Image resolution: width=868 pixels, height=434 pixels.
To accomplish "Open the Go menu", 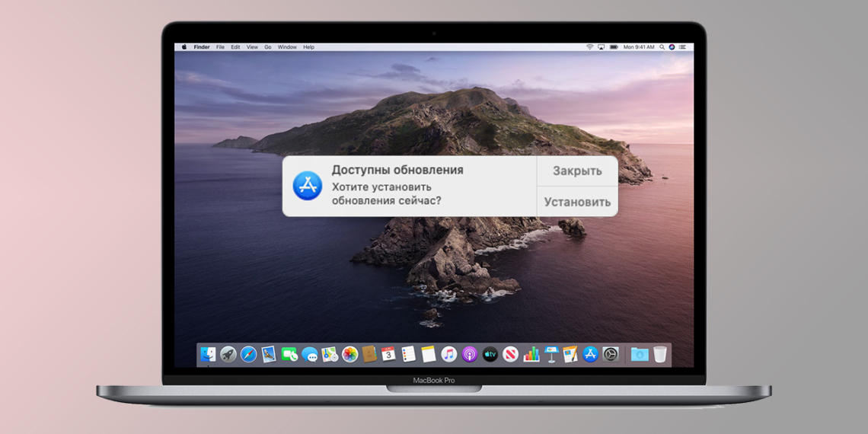I will tap(267, 47).
